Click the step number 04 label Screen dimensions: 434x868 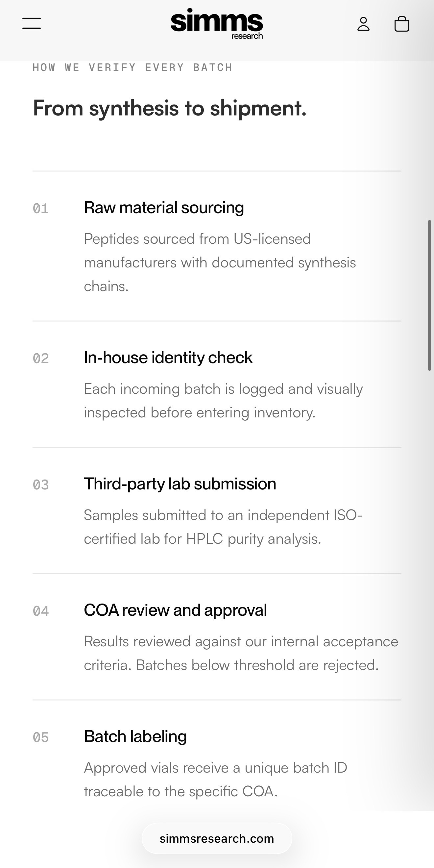41,611
